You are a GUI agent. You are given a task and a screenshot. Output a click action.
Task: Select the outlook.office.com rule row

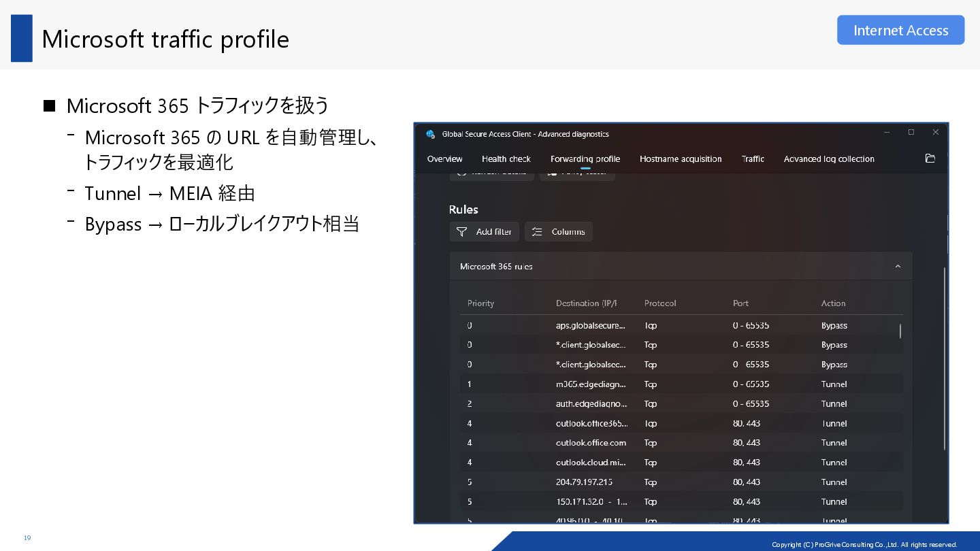click(x=681, y=443)
